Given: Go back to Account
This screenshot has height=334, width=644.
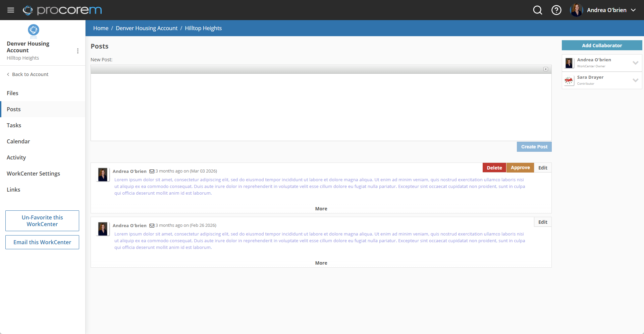Looking at the screenshot, I should coord(28,74).
